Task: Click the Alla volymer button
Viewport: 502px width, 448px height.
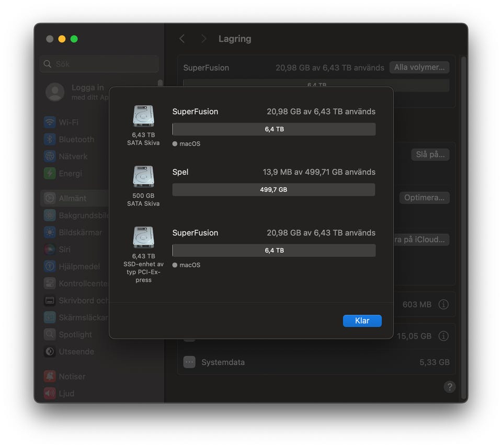Action: click(419, 68)
